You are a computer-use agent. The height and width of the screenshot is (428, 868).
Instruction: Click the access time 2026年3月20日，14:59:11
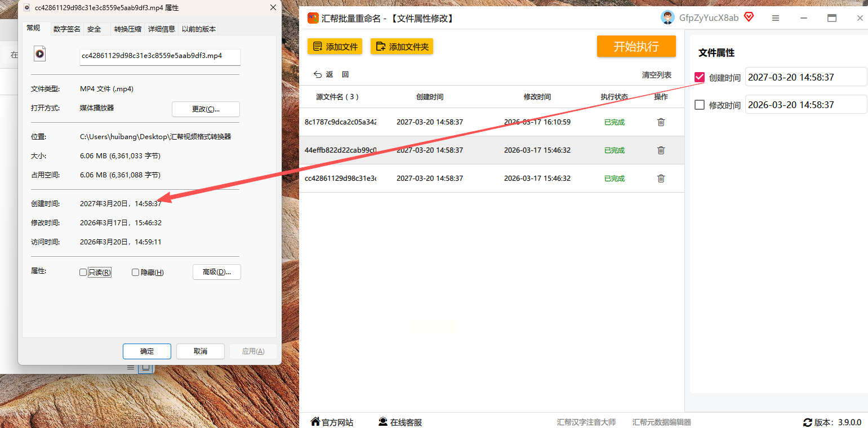click(x=121, y=242)
